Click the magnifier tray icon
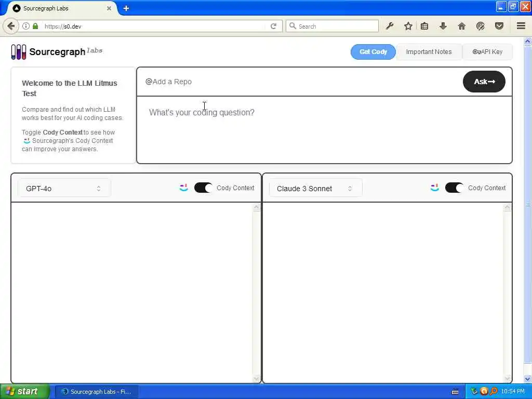 494,392
